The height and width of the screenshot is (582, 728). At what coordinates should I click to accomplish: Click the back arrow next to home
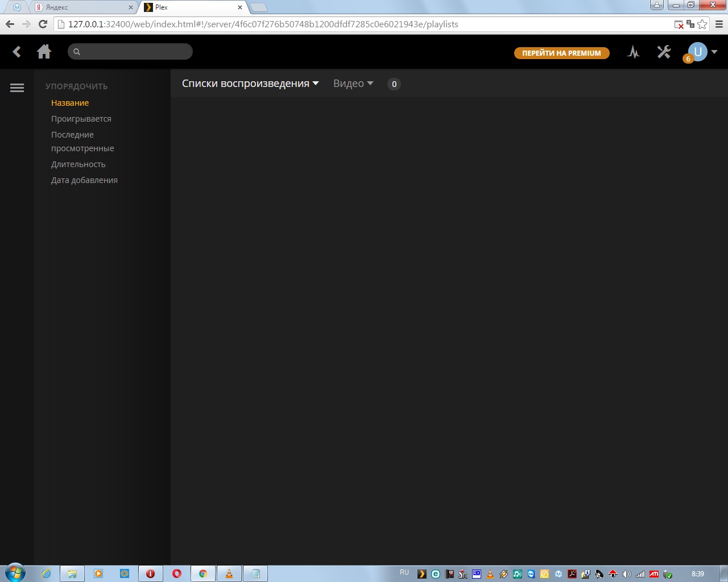[16, 51]
